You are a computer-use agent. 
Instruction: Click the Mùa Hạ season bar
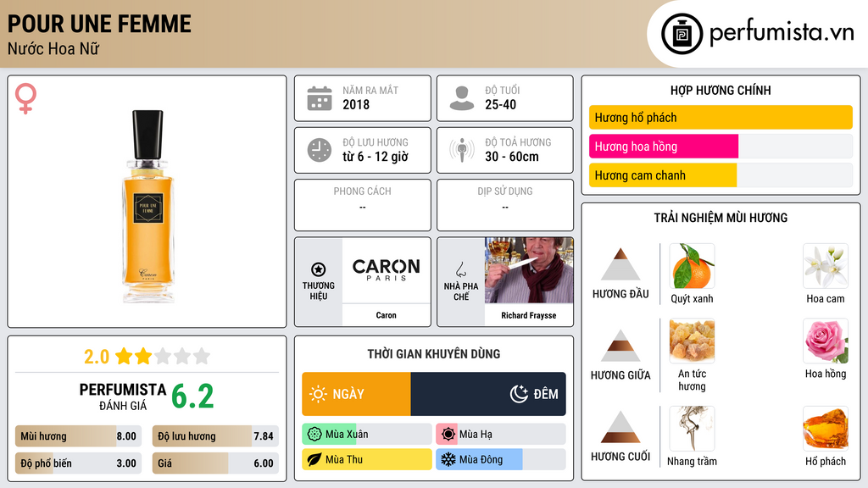tap(500, 435)
